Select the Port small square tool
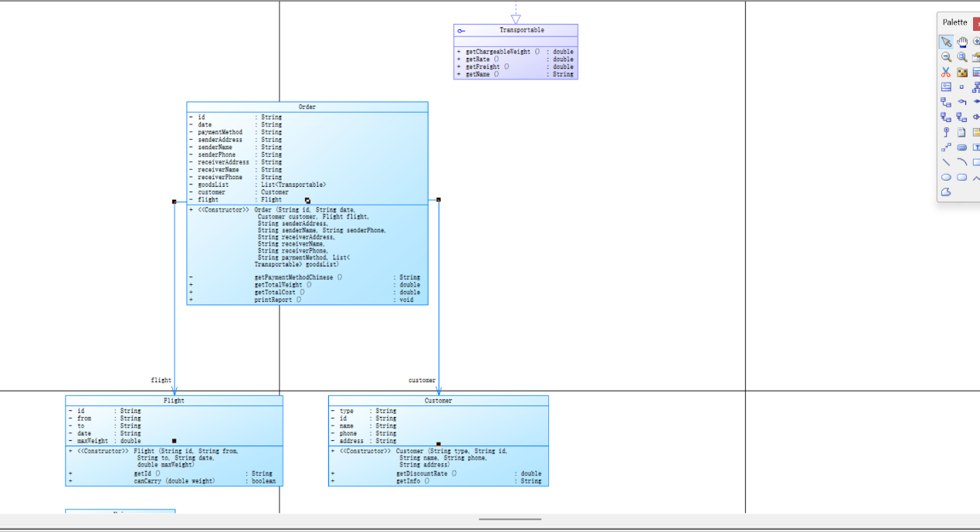The width and height of the screenshot is (980, 532). (962, 87)
